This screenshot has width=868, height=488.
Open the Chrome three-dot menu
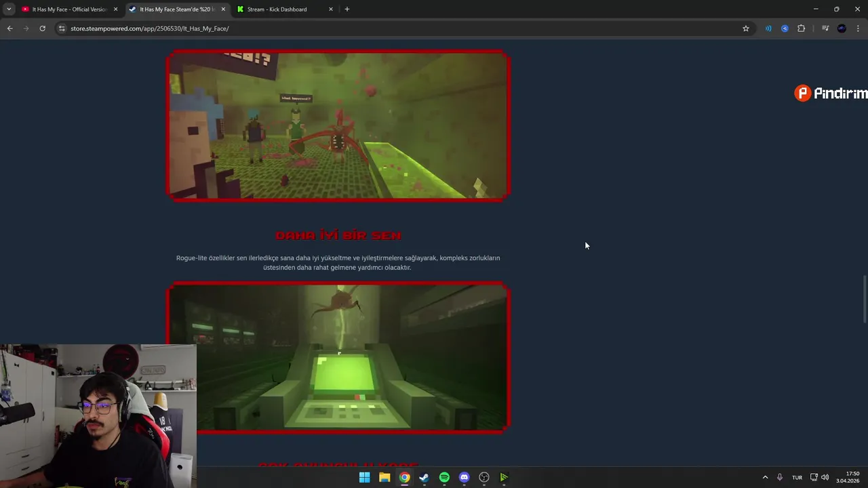pos(859,28)
